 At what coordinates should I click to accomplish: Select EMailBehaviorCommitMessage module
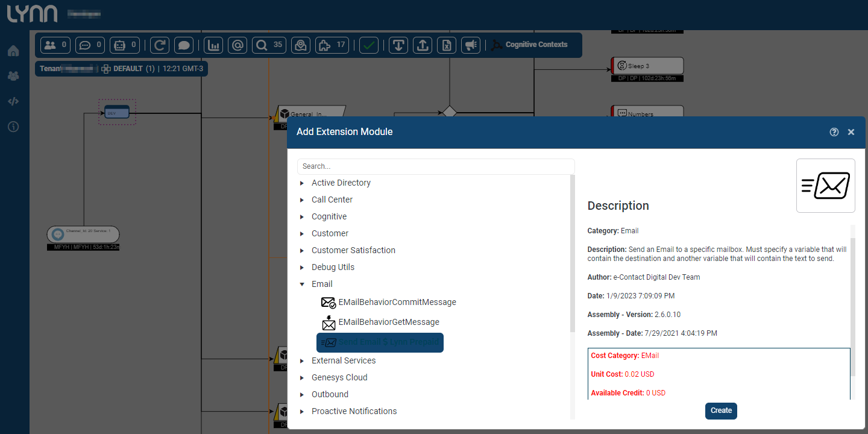(x=389, y=302)
